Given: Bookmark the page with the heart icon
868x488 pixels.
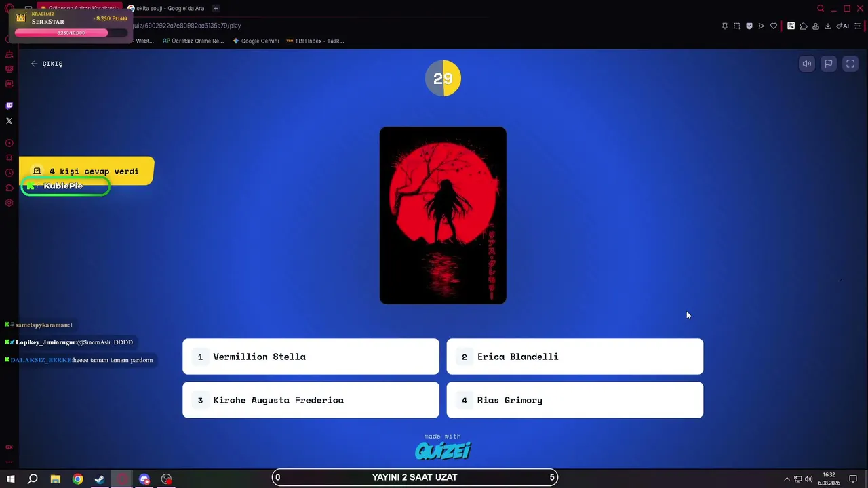Looking at the screenshot, I should (x=774, y=26).
